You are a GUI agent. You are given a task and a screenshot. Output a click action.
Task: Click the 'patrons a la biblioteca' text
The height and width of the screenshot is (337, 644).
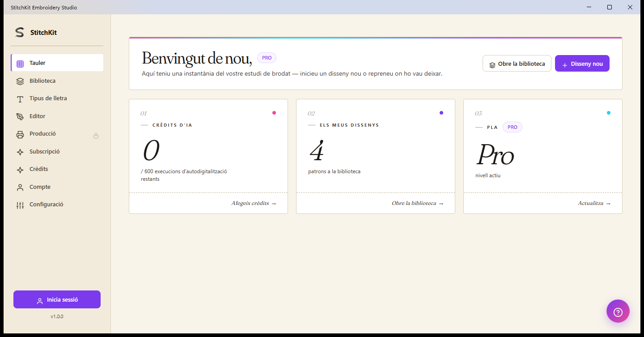tap(334, 171)
